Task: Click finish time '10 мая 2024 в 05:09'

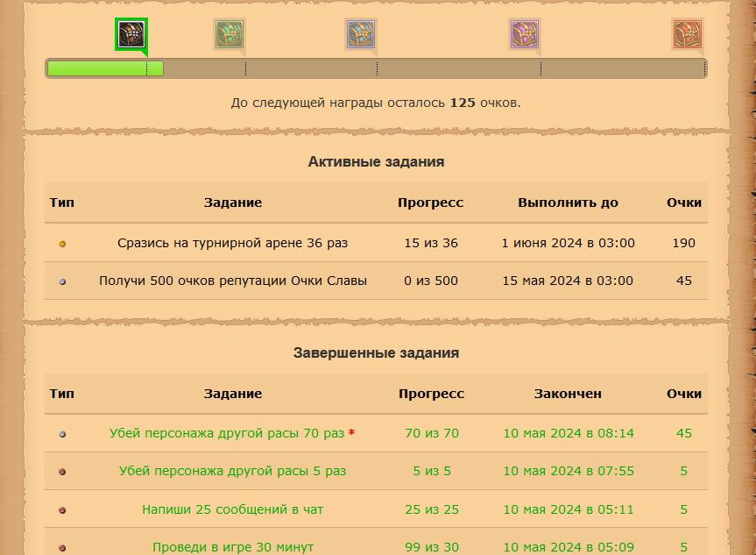Action: pyautogui.click(x=569, y=547)
